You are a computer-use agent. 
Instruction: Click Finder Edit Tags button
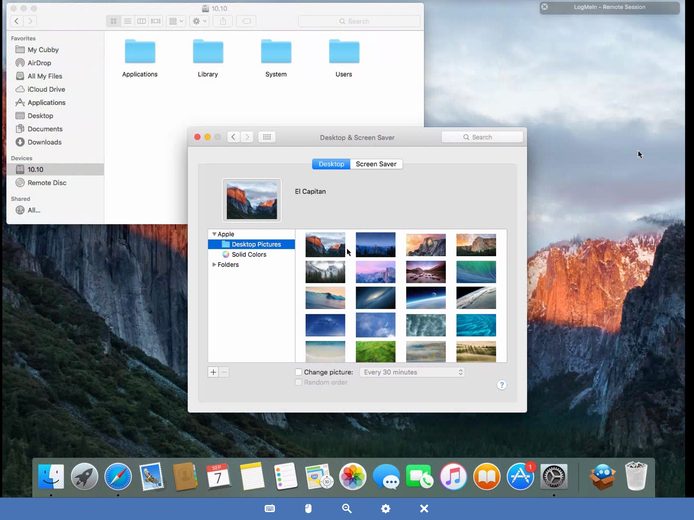247,21
